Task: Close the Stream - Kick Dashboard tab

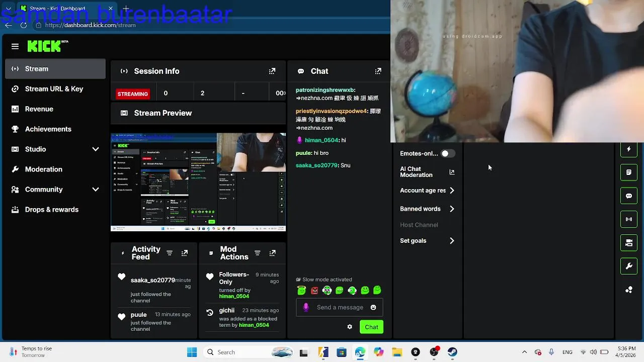Action: click(x=111, y=9)
